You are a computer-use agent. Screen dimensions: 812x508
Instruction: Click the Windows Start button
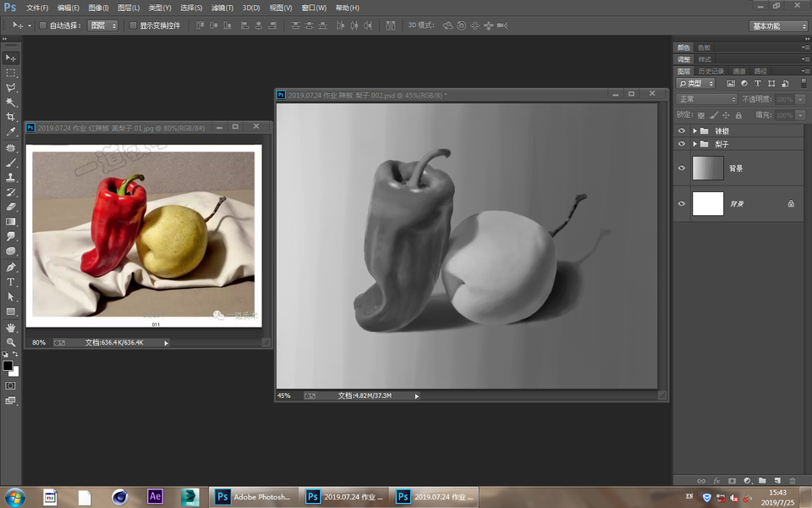pos(14,497)
